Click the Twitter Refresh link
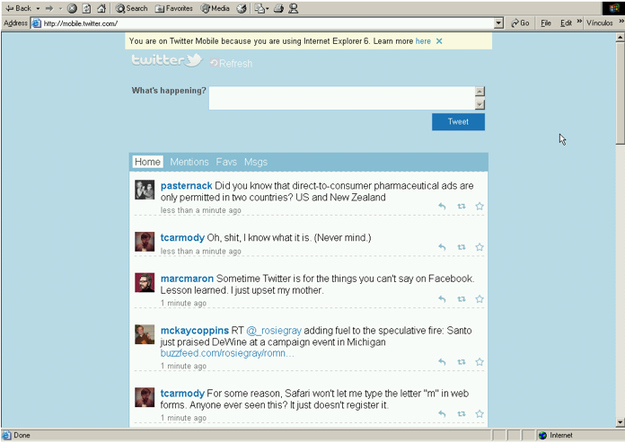Screen dimensions: 625x443 (x=232, y=63)
